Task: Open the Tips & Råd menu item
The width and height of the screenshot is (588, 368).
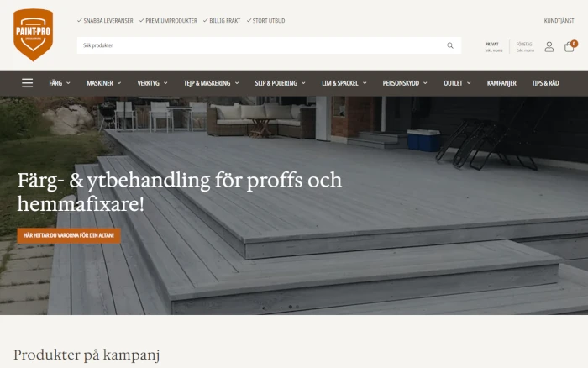Action: tap(545, 83)
